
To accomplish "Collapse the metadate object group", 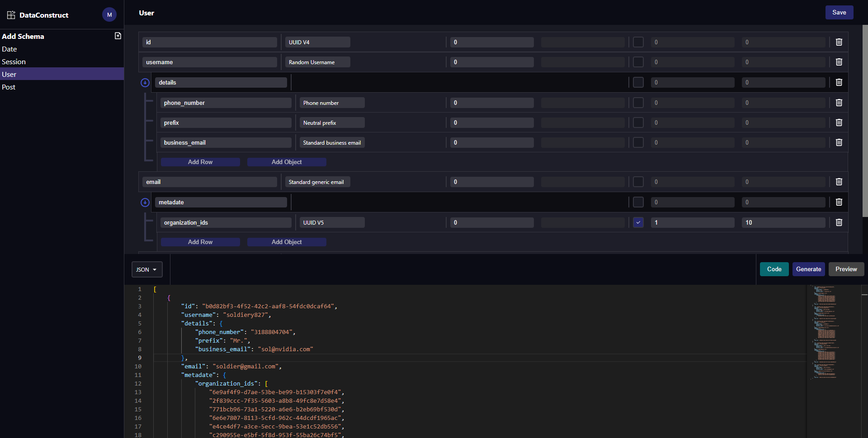I will click(x=145, y=203).
